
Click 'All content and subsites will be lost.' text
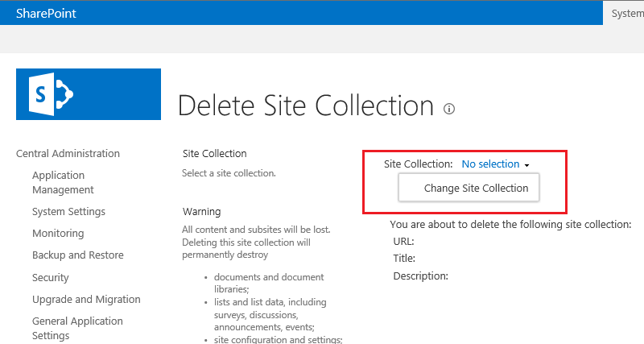[x=256, y=230]
